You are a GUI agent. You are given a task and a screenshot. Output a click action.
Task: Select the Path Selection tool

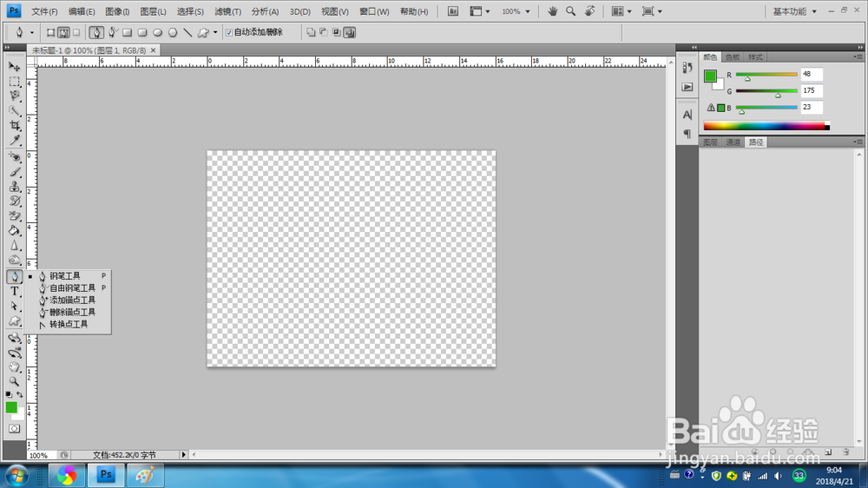(x=15, y=307)
